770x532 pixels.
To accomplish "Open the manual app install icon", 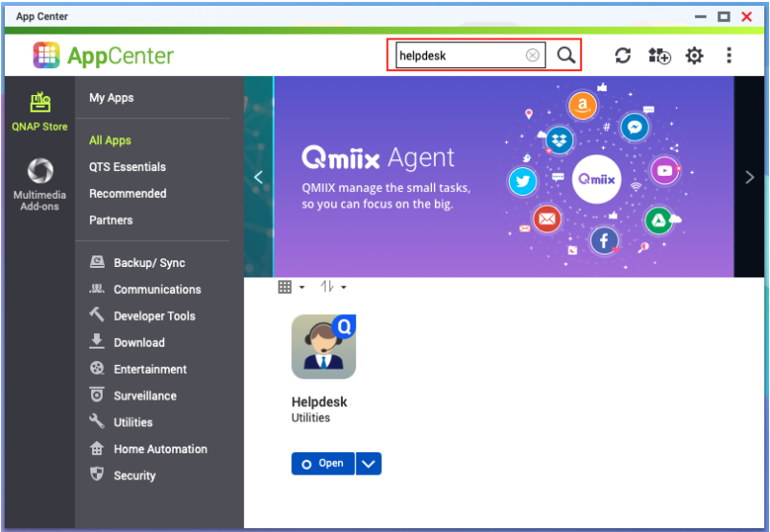I will click(659, 56).
